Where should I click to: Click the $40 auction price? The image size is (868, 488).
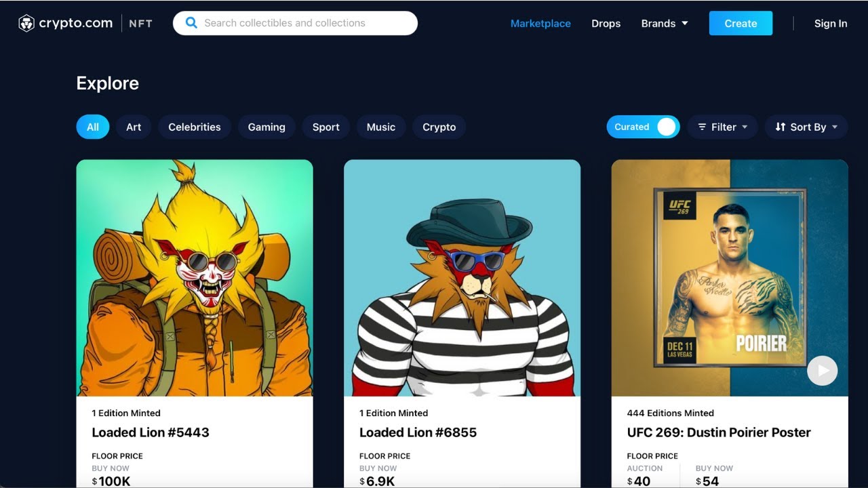[639, 481]
